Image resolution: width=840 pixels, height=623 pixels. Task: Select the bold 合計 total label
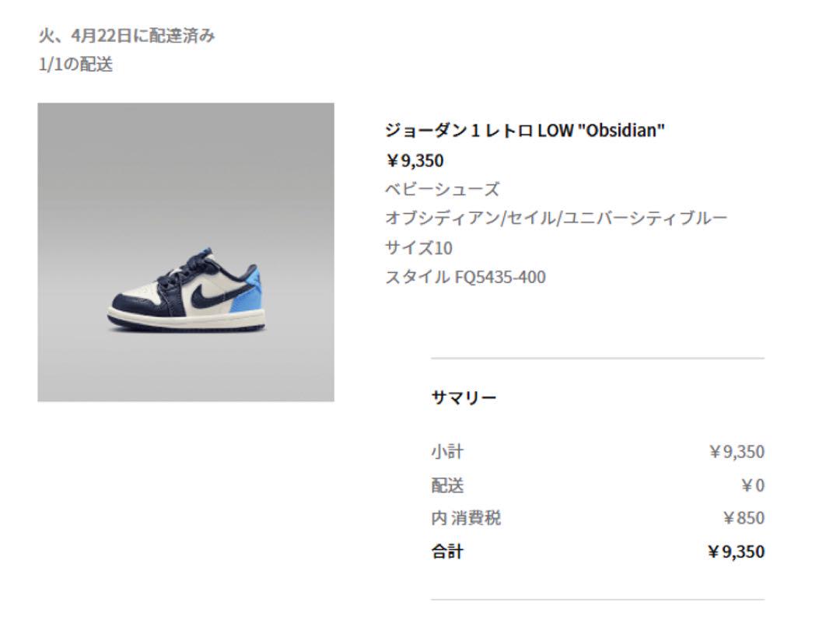447,551
